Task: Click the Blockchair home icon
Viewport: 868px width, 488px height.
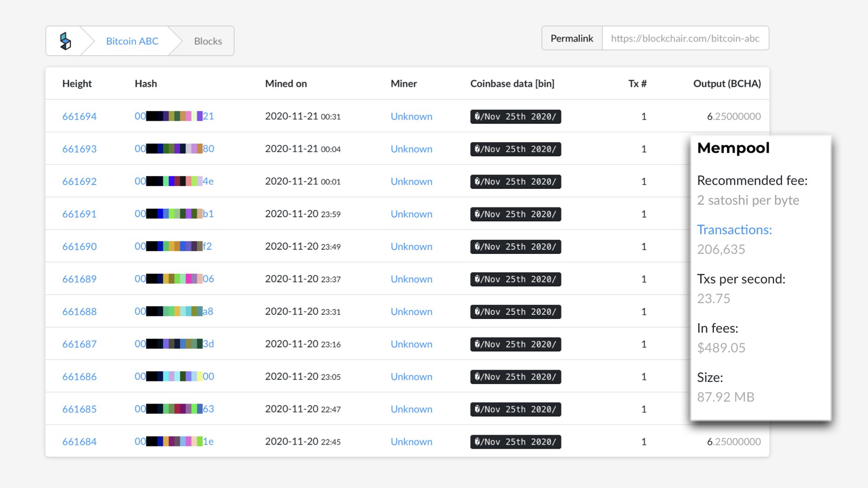Action: click(65, 40)
